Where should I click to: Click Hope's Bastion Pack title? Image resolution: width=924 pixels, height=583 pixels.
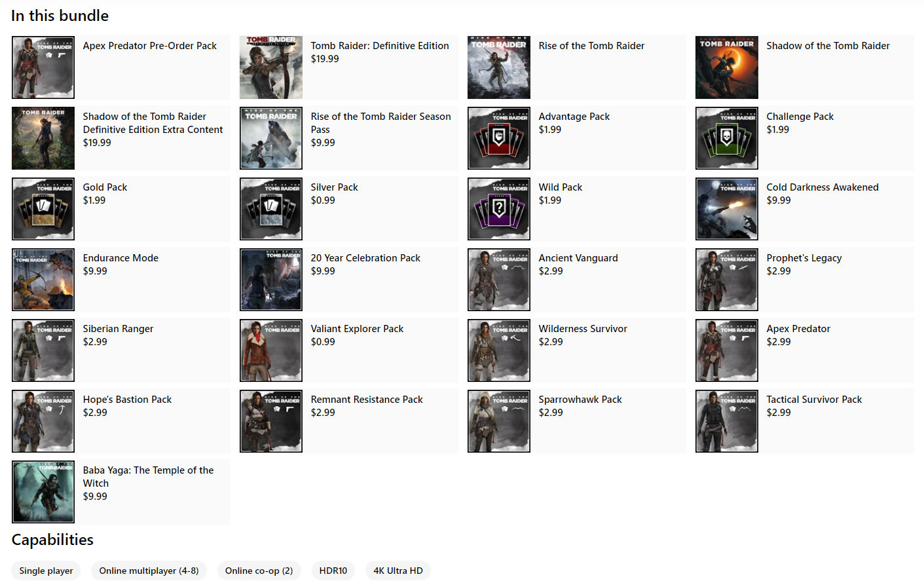127,400
